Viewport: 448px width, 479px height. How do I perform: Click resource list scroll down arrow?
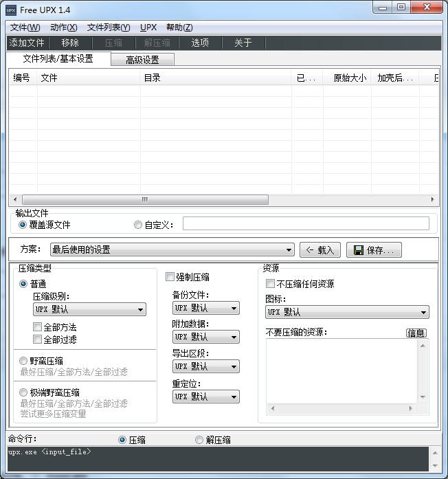pyautogui.click(x=423, y=397)
